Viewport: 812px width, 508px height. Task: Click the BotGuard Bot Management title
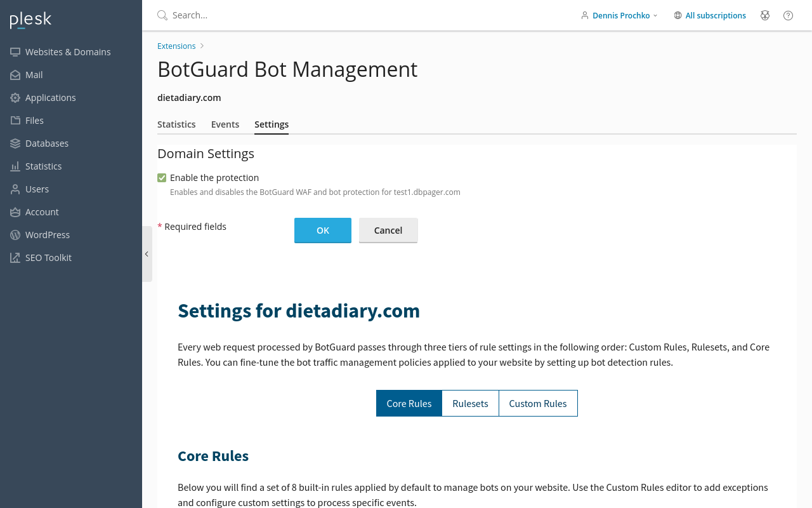tap(287, 69)
